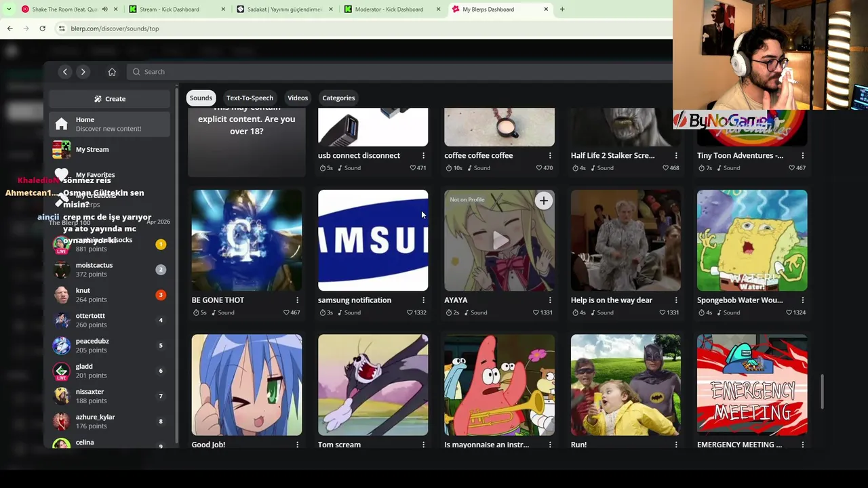This screenshot has width=868, height=488.
Task: Click the Blerp navigate back chevron
Action: pos(65,72)
